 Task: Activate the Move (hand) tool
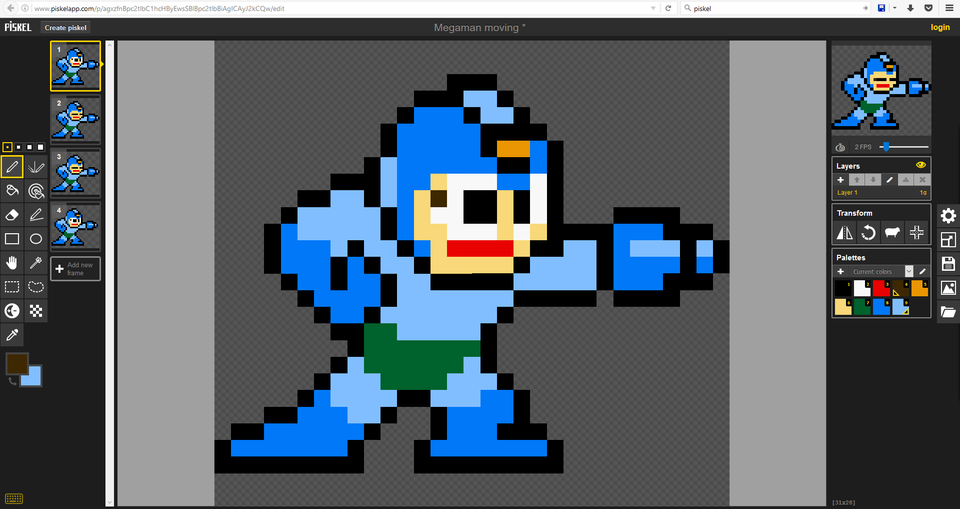point(12,263)
